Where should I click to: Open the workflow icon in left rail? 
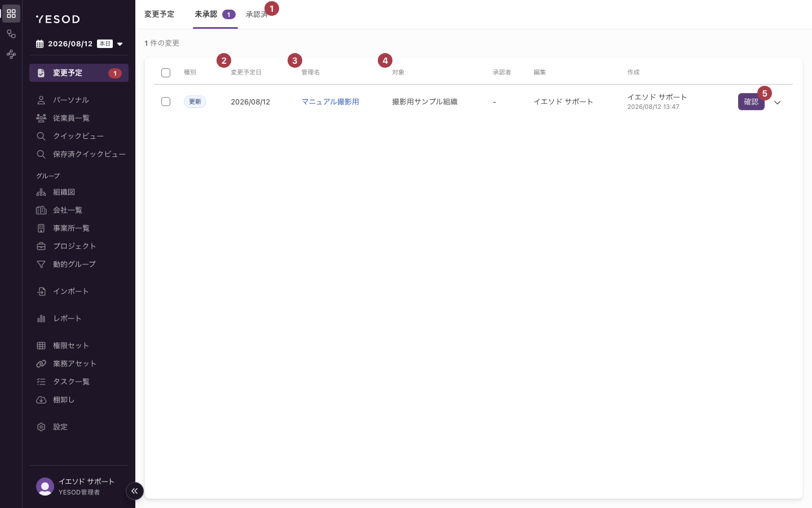click(11, 34)
